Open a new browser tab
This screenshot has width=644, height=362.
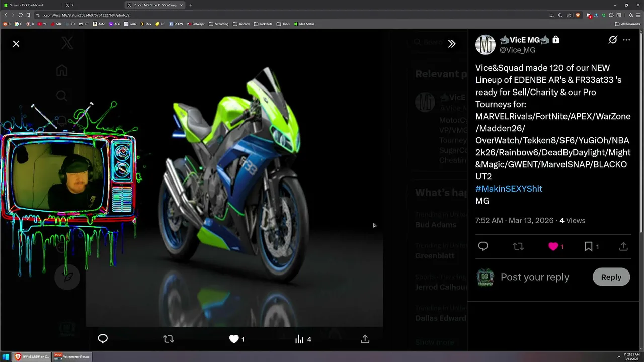[x=191, y=5]
